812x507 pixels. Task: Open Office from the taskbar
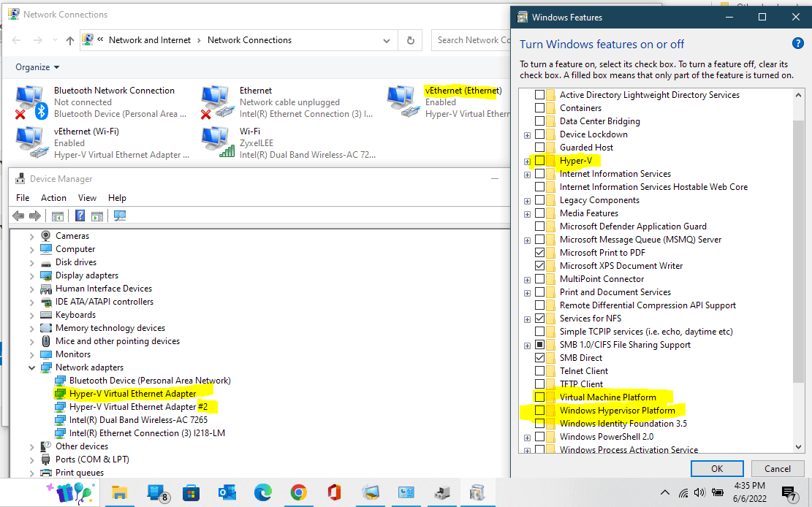point(334,492)
